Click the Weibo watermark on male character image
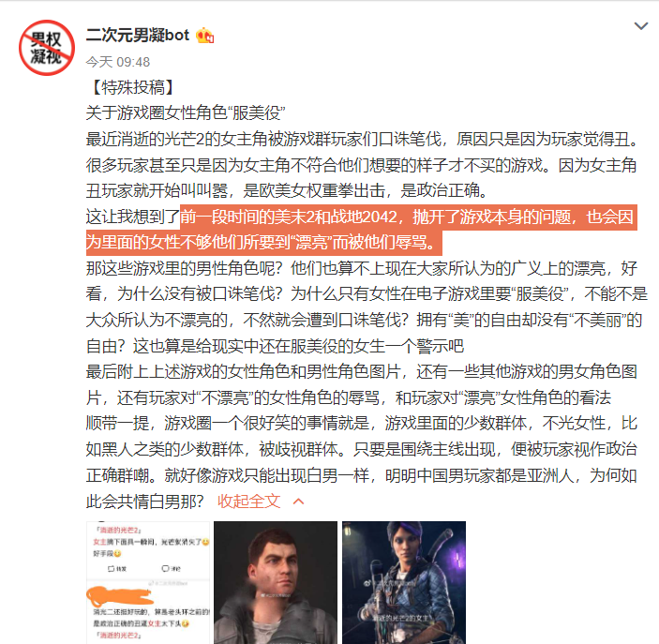Image resolution: width=659 pixels, height=644 pixels. (x=276, y=595)
